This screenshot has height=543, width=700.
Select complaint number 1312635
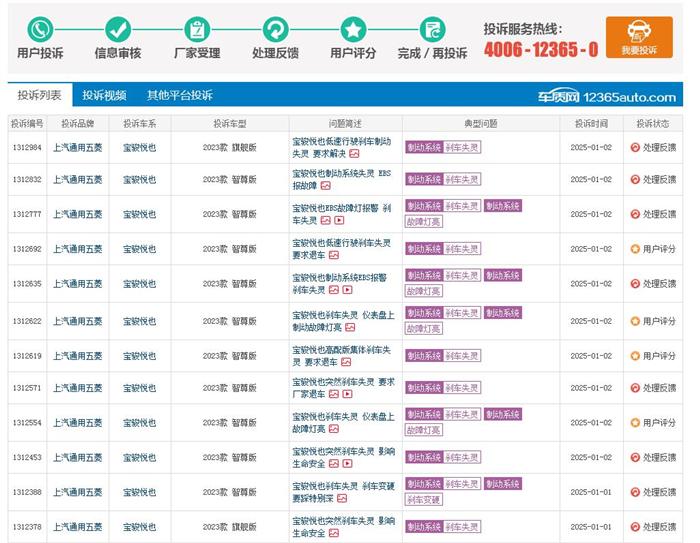(x=27, y=284)
